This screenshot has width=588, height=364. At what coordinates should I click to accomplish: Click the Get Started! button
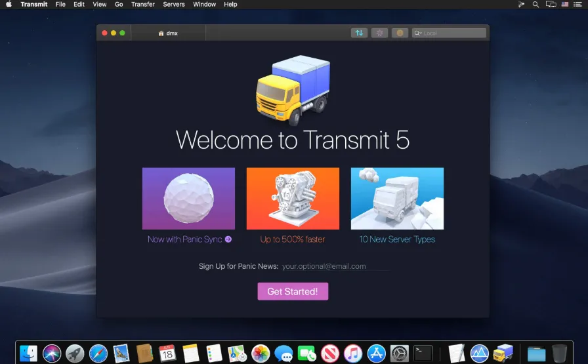pyautogui.click(x=293, y=291)
